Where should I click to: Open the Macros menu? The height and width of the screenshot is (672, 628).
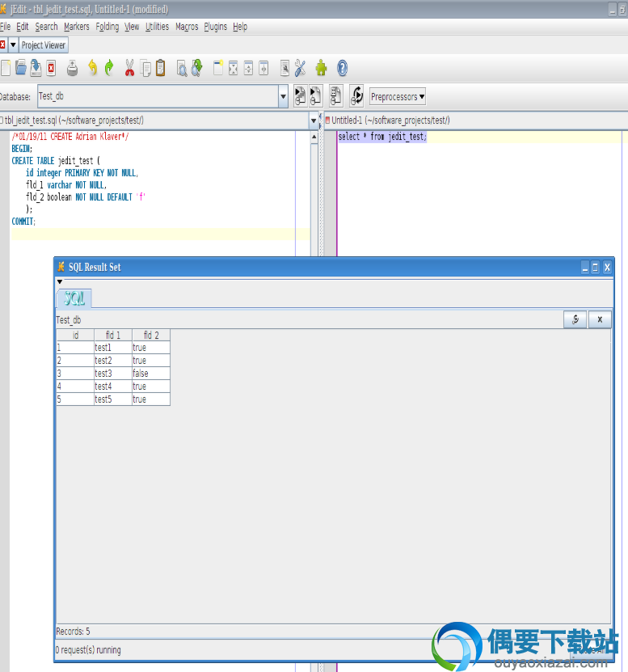click(187, 27)
